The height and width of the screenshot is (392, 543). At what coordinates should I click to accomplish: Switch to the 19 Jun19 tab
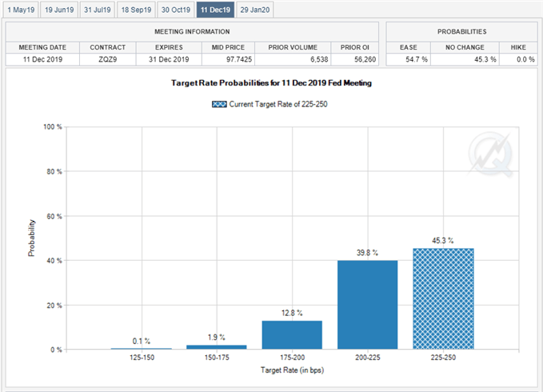[59, 9]
